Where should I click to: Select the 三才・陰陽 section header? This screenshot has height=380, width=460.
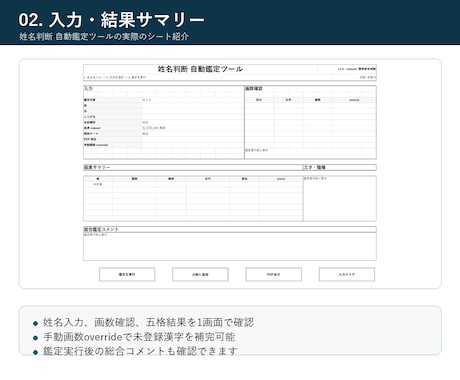(339, 167)
